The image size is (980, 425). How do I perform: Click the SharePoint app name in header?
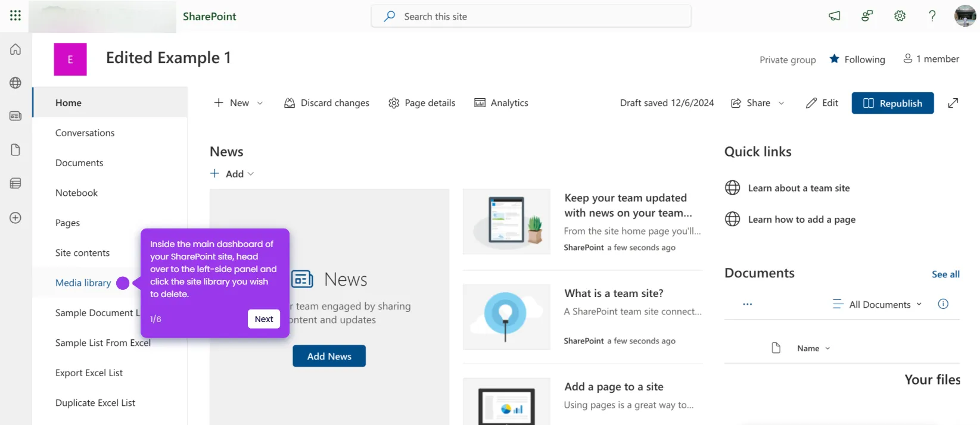pyautogui.click(x=209, y=17)
